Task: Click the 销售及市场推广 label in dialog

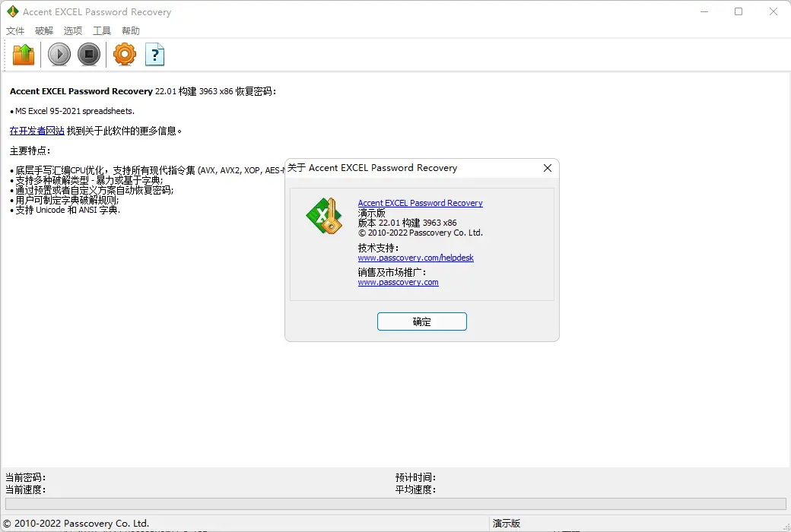Action: coord(392,272)
